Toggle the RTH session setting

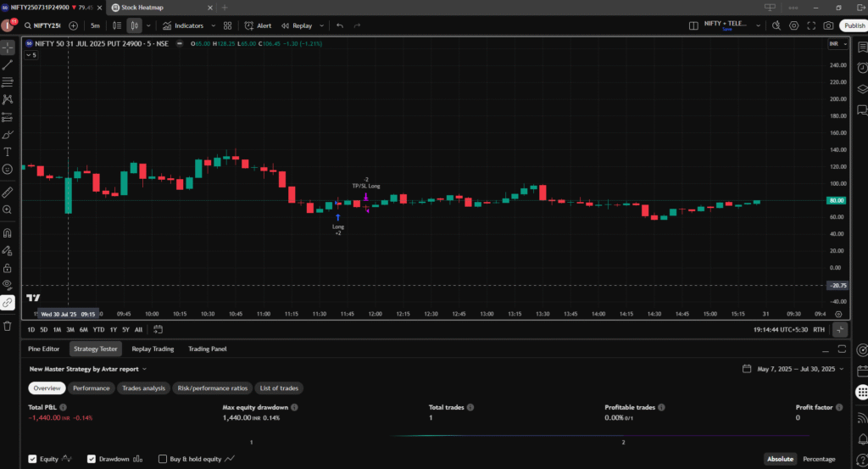[819, 329]
